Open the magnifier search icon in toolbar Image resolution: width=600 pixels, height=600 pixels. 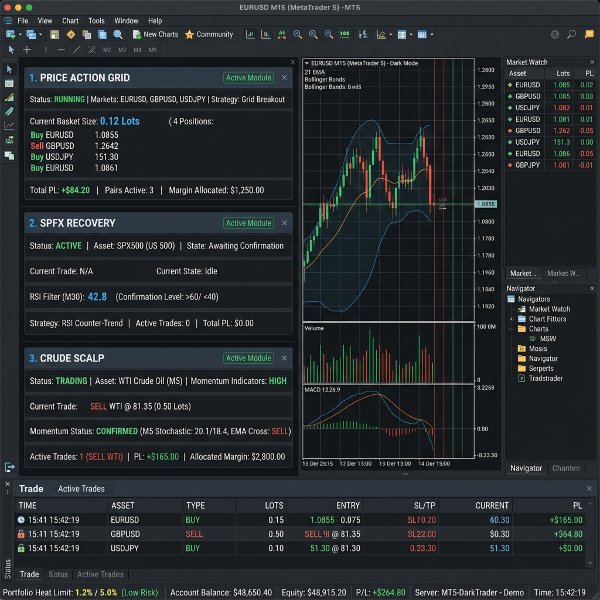coord(118,34)
